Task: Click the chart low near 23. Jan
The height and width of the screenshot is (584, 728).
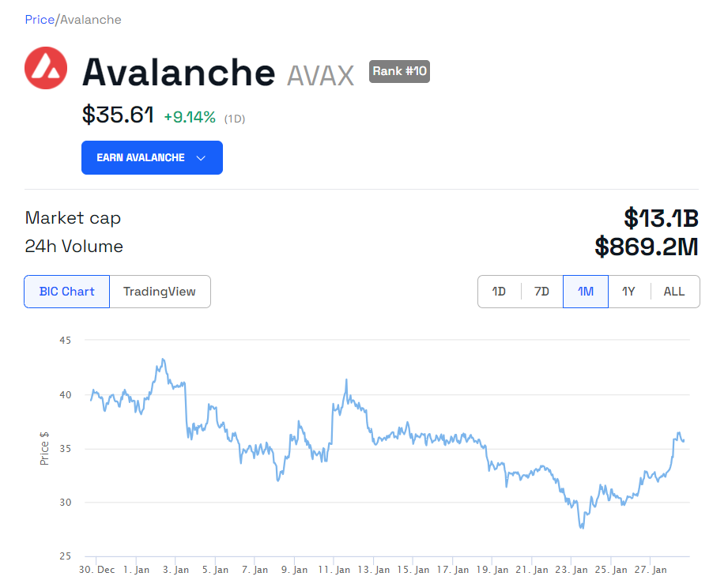Action: [583, 527]
